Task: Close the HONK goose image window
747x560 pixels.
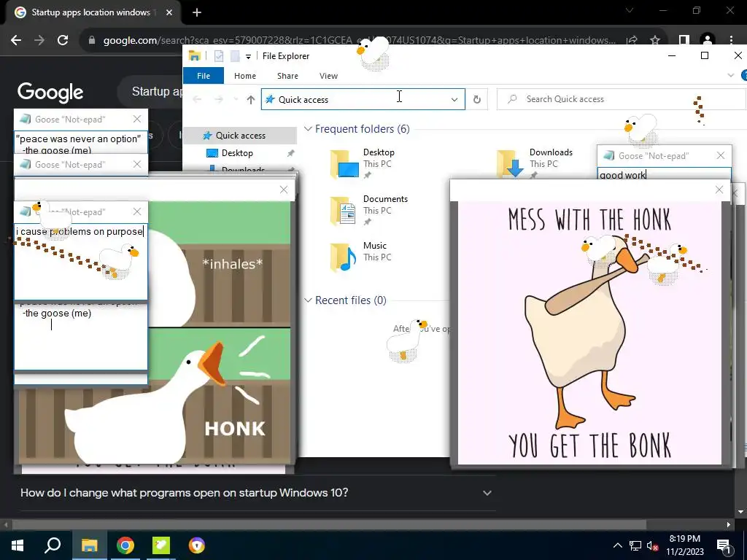Action: click(284, 190)
